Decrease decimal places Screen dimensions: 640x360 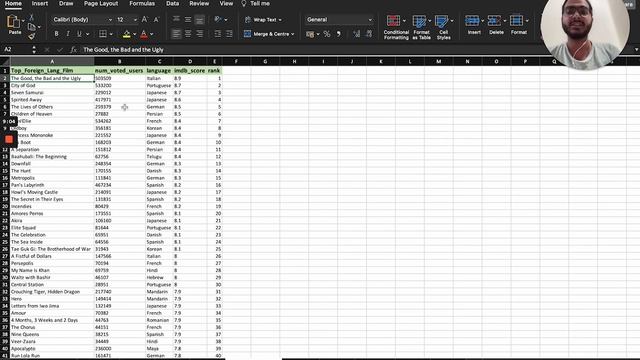tap(369, 34)
